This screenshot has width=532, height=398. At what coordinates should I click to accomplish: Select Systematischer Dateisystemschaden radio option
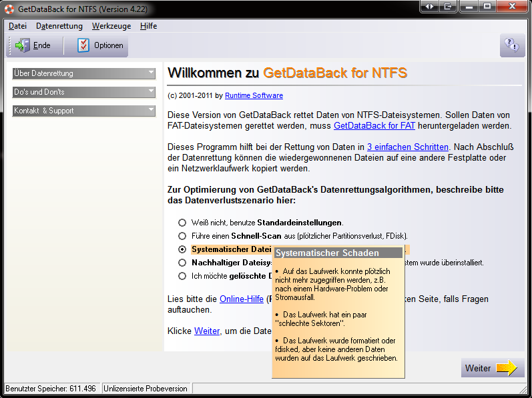coord(182,249)
